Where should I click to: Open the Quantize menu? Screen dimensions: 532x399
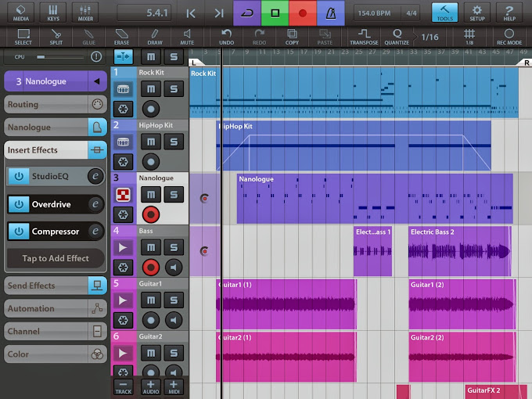pyautogui.click(x=397, y=37)
